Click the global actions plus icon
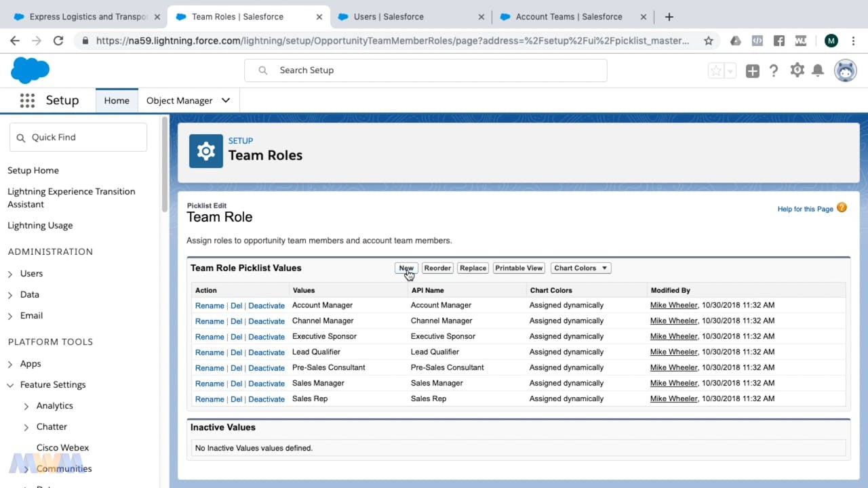The width and height of the screenshot is (868, 488). pos(753,70)
